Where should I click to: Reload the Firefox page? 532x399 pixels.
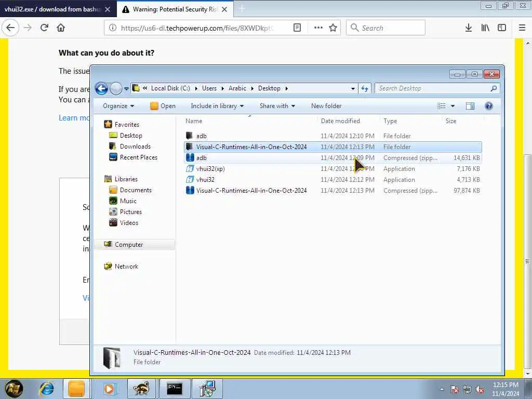pyautogui.click(x=44, y=28)
